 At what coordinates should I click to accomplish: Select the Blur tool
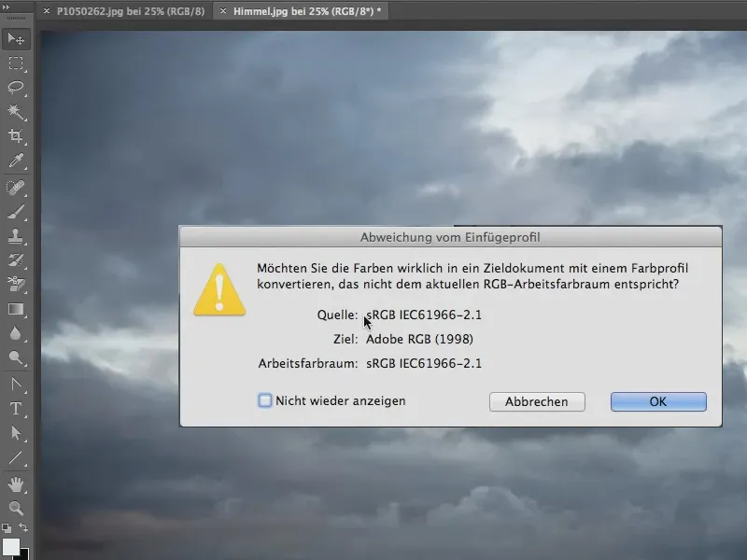tap(16, 333)
